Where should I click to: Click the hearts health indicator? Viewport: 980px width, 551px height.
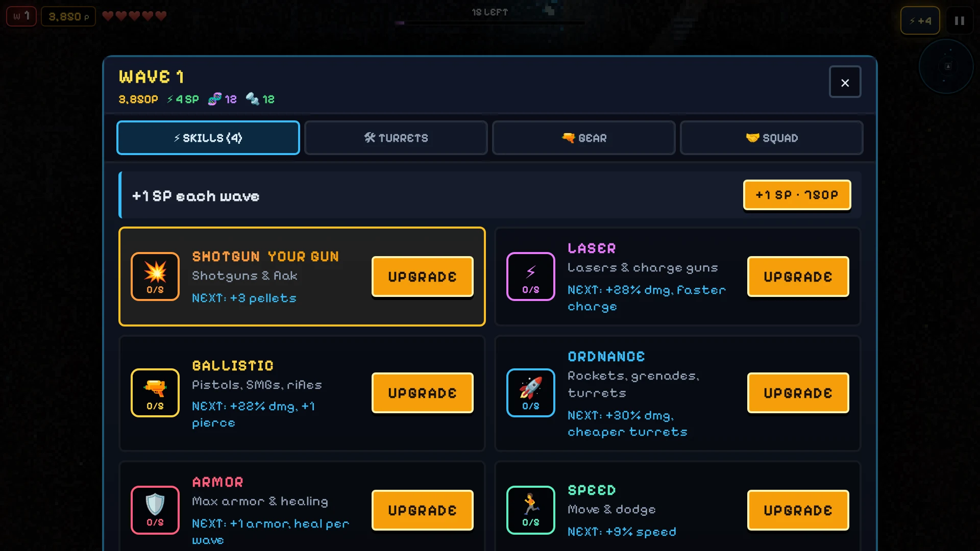coord(134,16)
